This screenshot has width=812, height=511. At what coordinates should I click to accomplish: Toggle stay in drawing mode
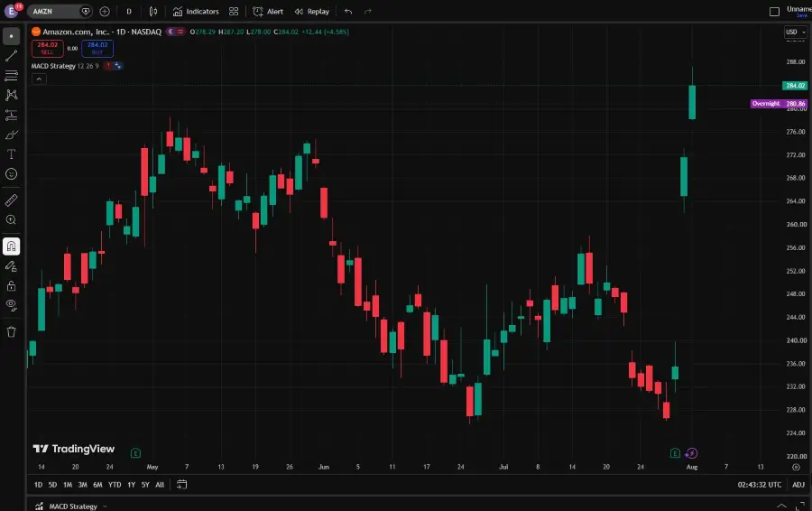tap(12, 266)
